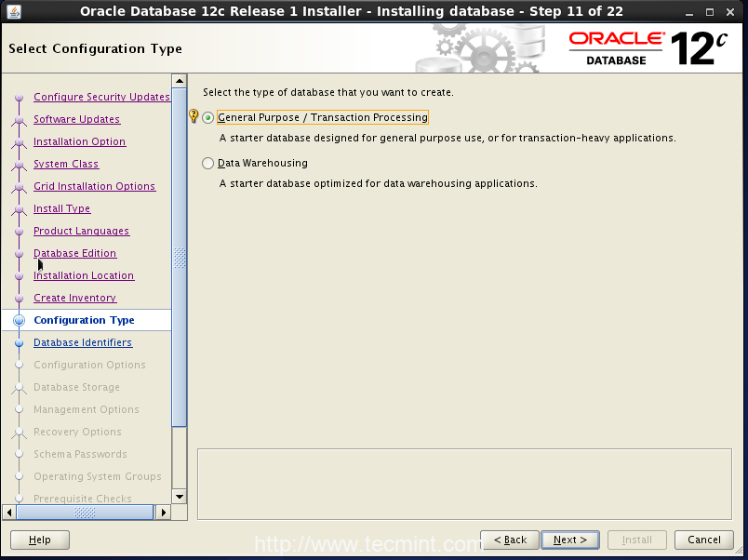Click the Database Identifiers step bullet icon
This screenshot has width=748, height=560.
click(20, 343)
